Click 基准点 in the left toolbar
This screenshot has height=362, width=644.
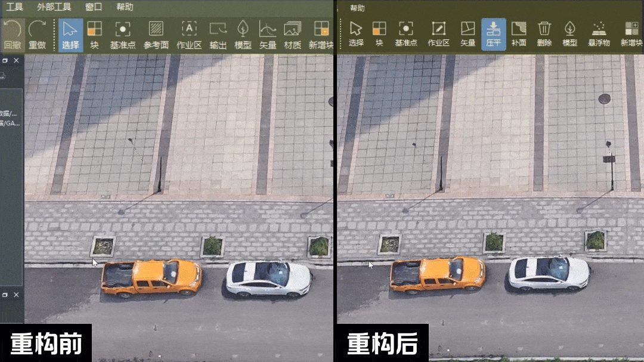(x=123, y=34)
